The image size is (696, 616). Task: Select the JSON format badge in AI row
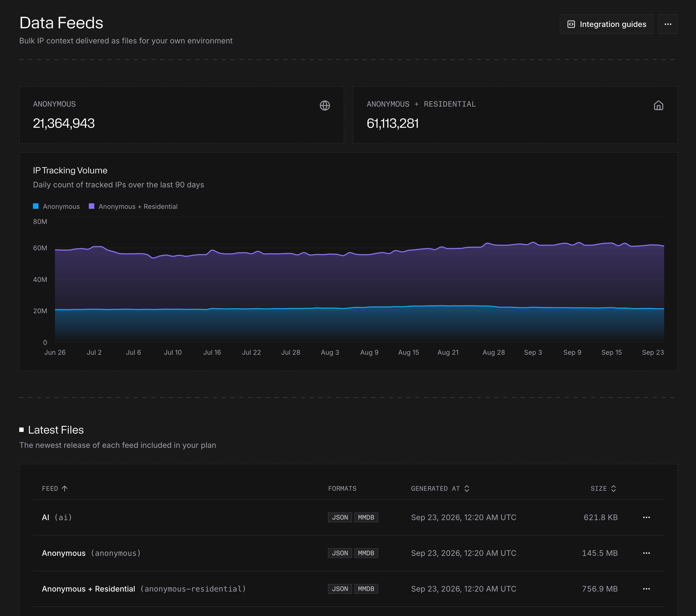click(x=340, y=517)
